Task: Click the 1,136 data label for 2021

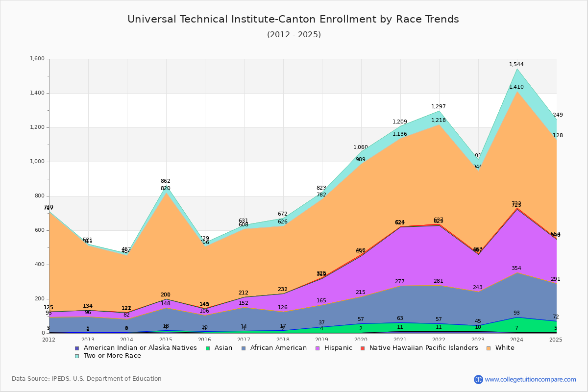Action: click(400, 134)
